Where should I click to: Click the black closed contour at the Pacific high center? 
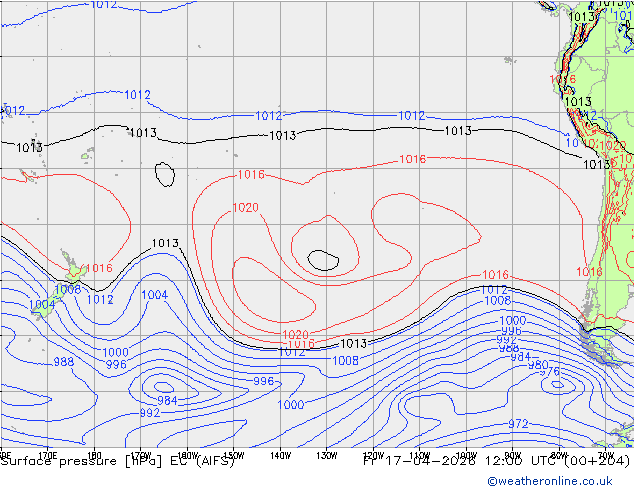323,260
